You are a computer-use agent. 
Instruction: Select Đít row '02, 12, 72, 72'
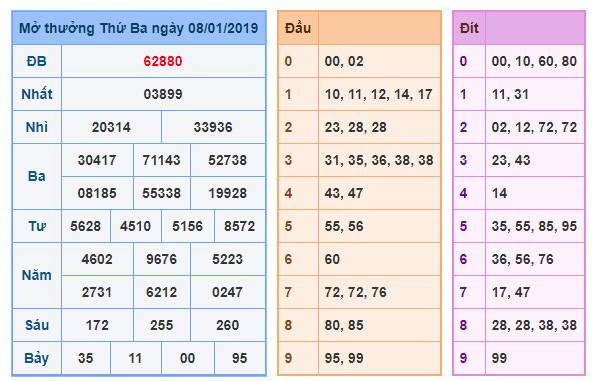tap(534, 127)
